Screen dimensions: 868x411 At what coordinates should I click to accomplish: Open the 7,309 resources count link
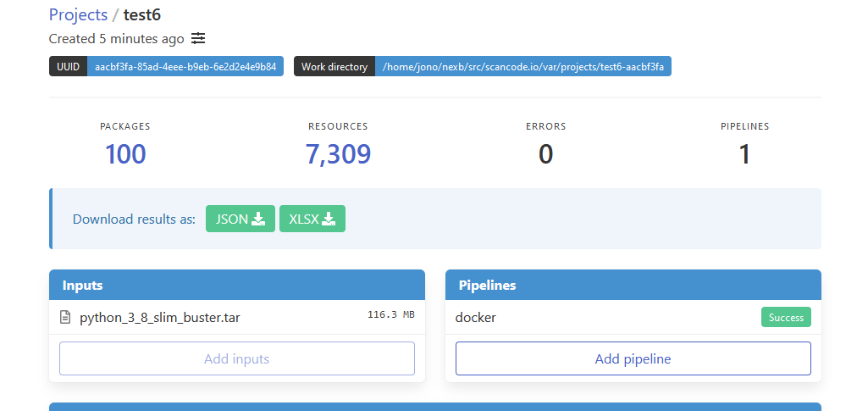[x=338, y=154]
